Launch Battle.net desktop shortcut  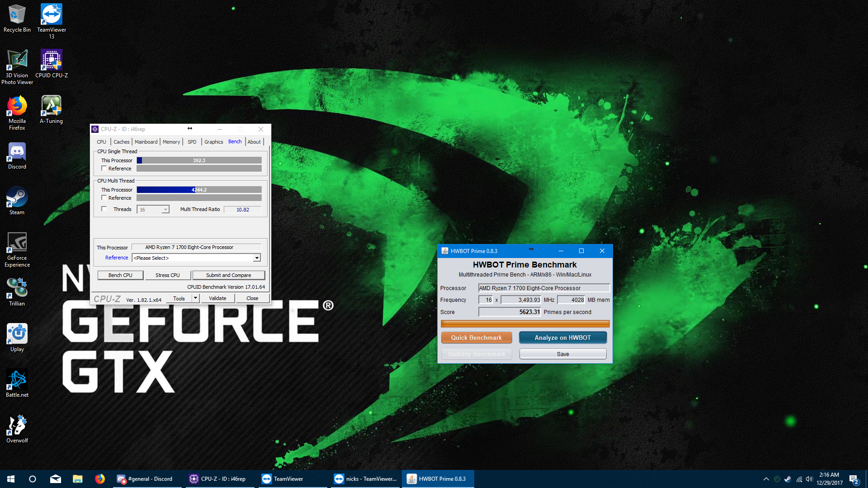click(17, 384)
